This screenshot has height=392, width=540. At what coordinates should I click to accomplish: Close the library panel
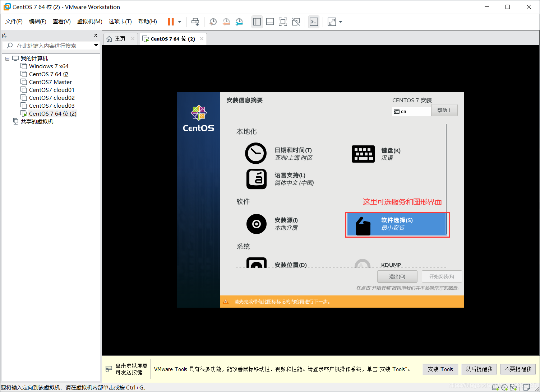click(x=96, y=35)
